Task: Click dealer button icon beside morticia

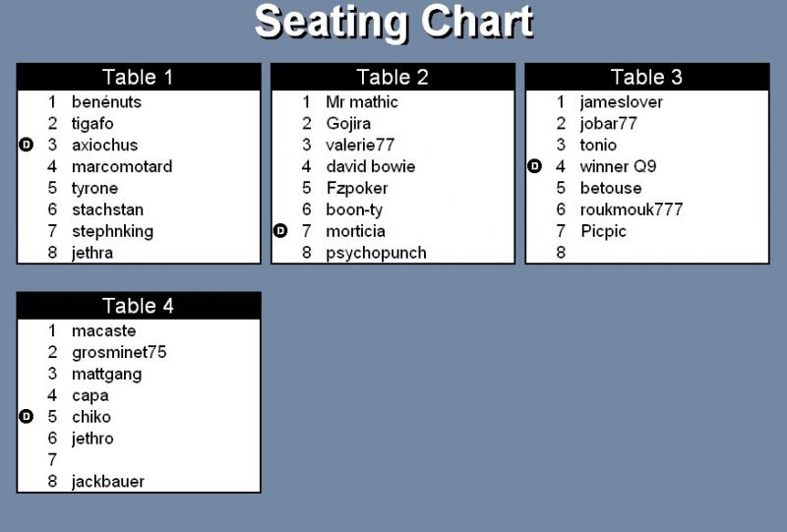Action: [x=280, y=231]
